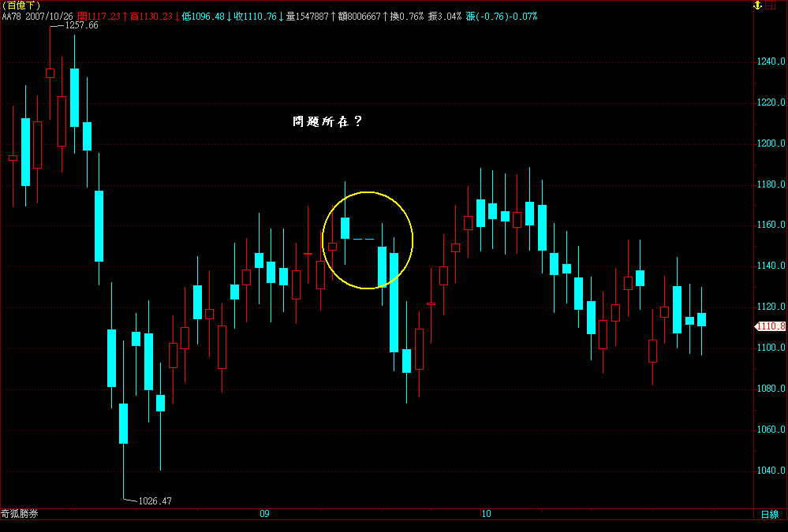Click the 1160.0 price axis label
The image size is (788, 532).
771,225
